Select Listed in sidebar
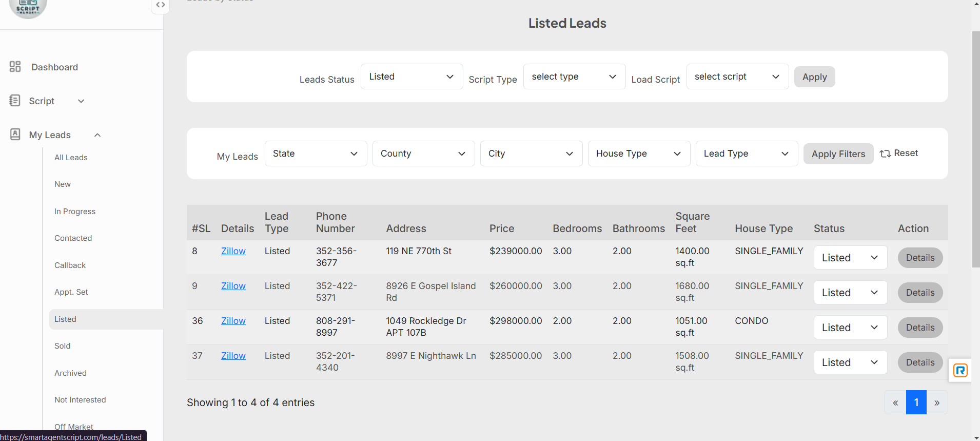The width and height of the screenshot is (980, 441). (106, 319)
